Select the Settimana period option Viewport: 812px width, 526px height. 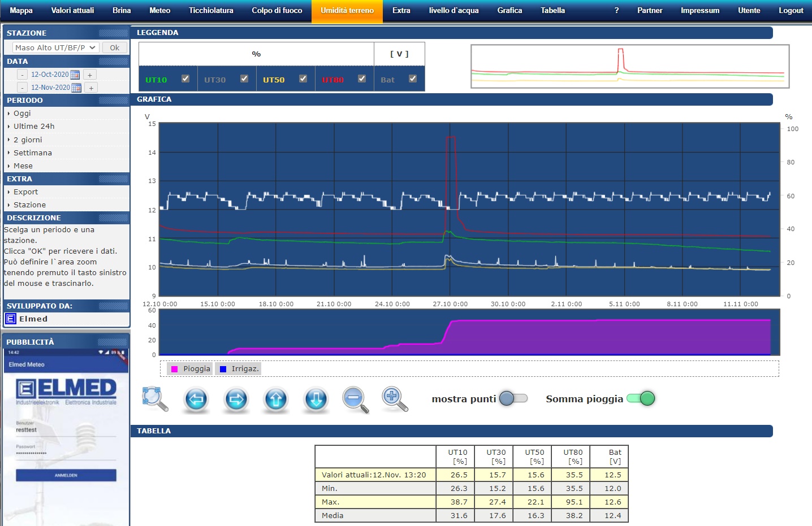tap(33, 153)
